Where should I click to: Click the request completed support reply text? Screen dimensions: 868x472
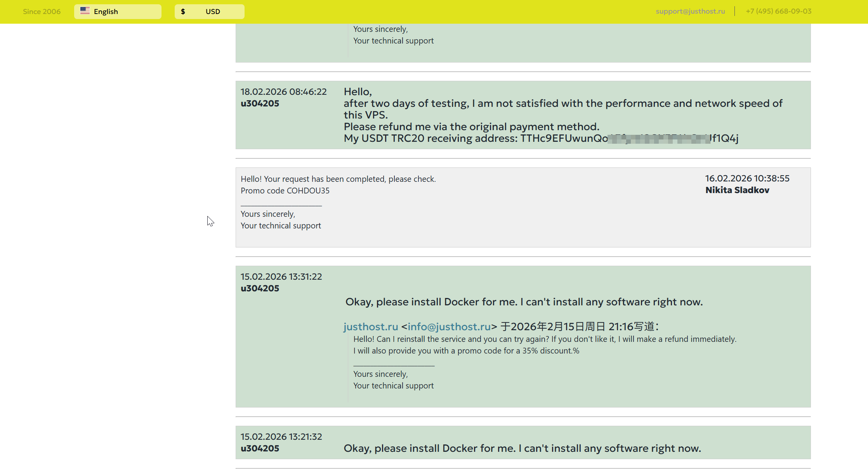[338, 179]
